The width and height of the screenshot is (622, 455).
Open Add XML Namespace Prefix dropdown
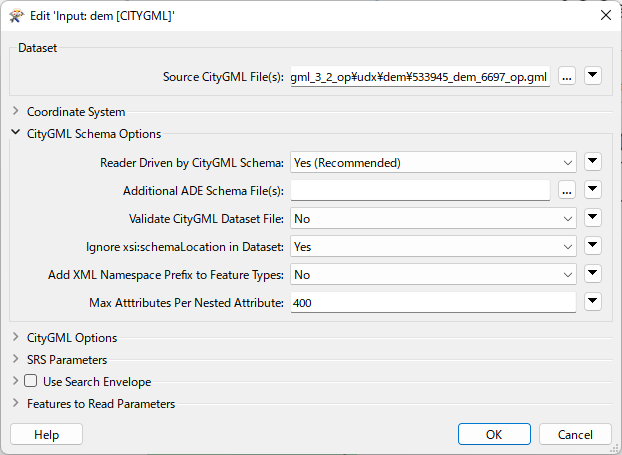click(433, 274)
